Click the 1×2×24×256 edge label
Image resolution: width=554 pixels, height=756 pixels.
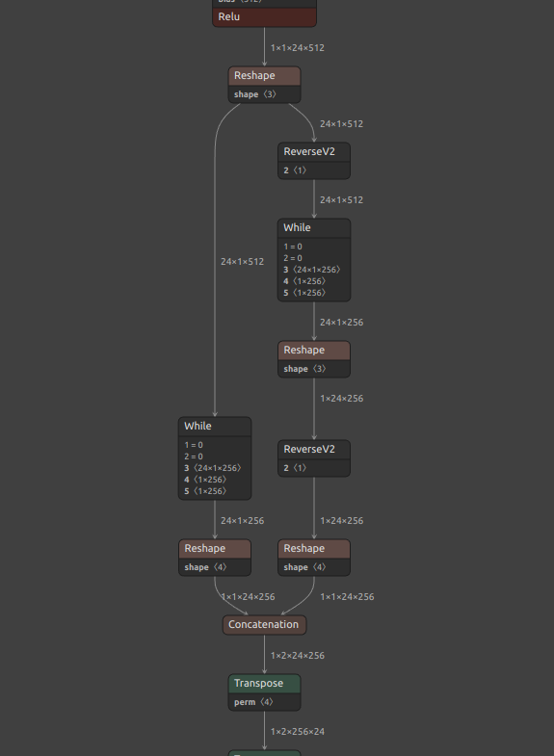[x=298, y=656]
